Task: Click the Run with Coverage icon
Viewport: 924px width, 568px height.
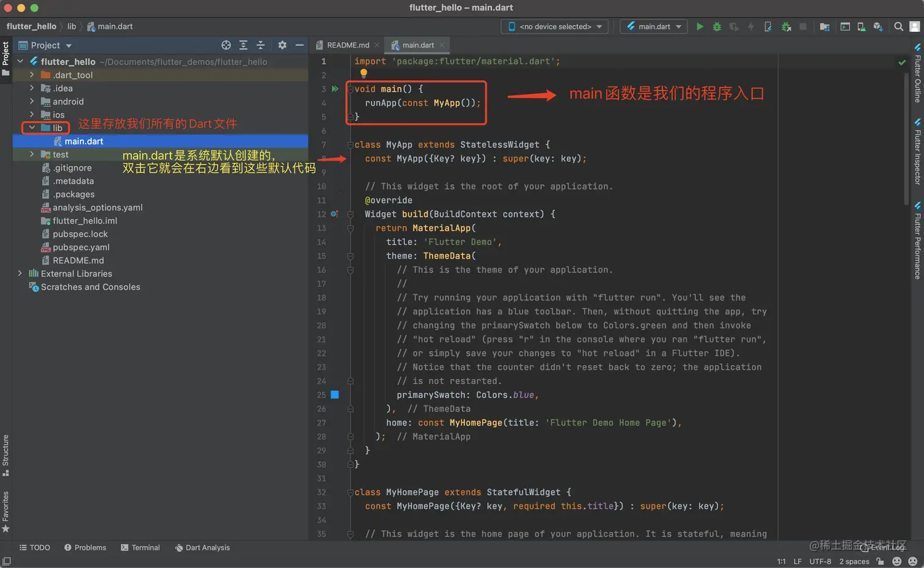Action: (x=734, y=26)
